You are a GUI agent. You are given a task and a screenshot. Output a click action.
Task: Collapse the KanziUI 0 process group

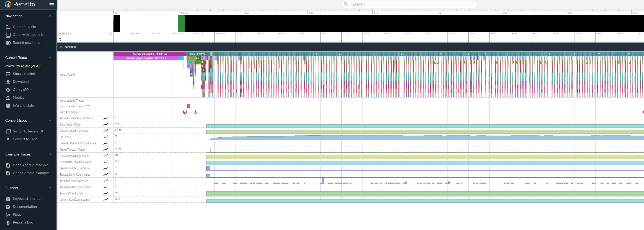click(x=61, y=47)
